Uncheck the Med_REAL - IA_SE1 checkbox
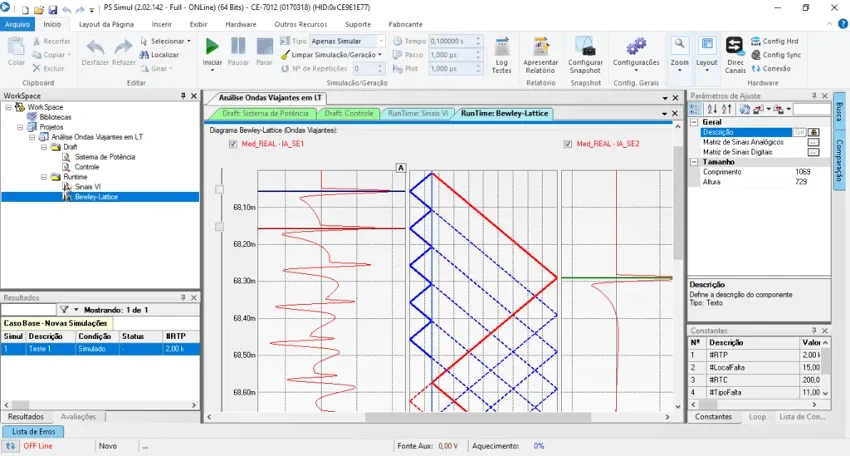The image size is (850, 456). point(233,144)
